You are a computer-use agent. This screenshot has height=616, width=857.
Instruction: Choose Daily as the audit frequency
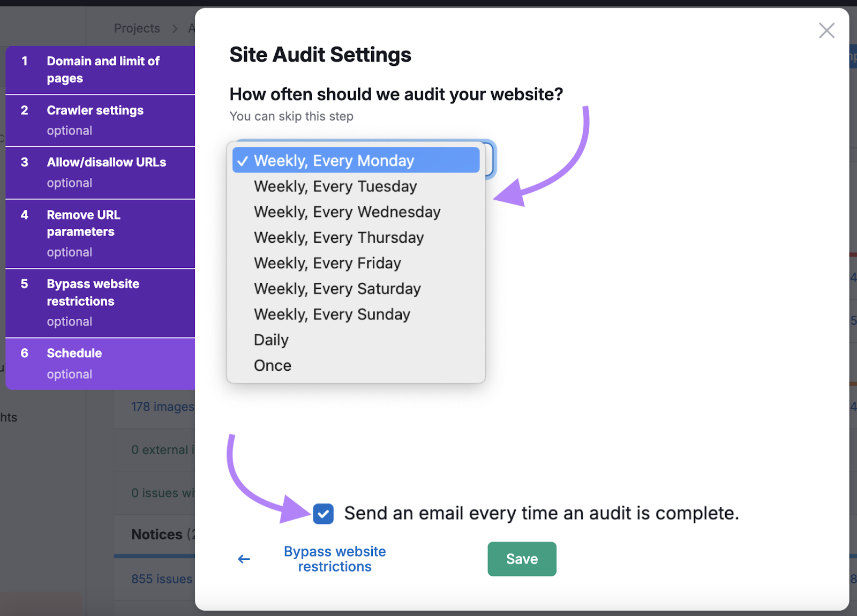click(270, 339)
